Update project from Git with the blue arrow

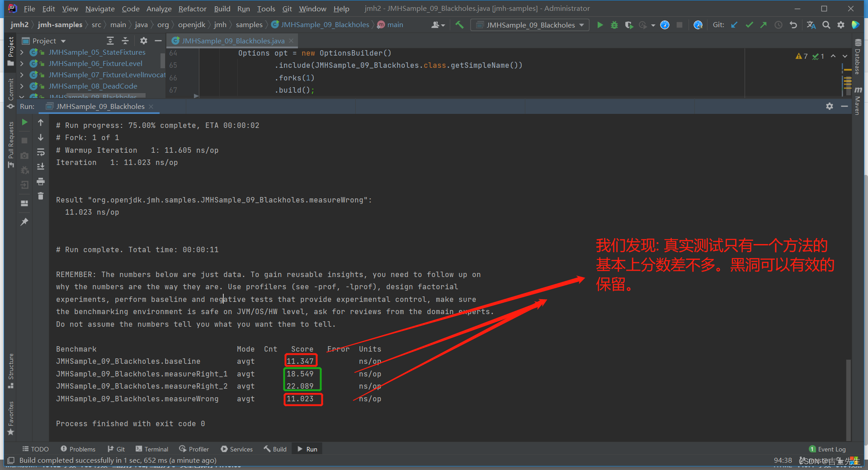734,25
